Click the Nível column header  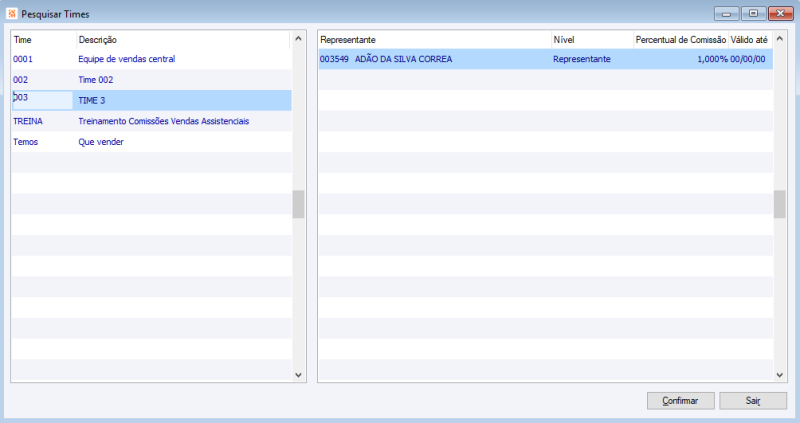click(592, 40)
